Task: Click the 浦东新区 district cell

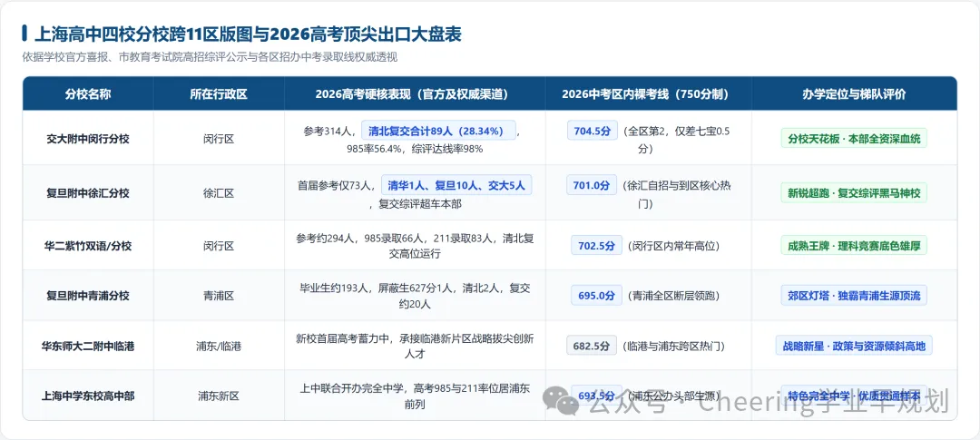Action: tap(219, 396)
